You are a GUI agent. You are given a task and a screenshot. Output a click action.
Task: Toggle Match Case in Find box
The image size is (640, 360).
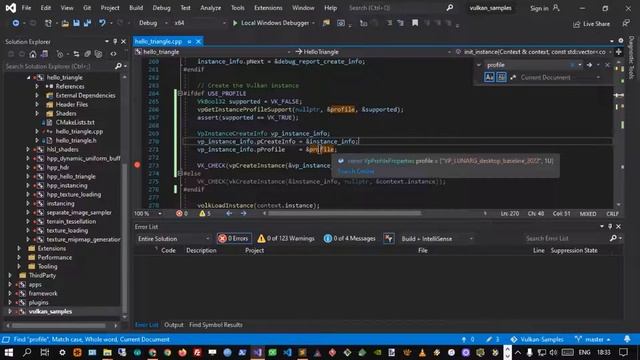point(489,77)
